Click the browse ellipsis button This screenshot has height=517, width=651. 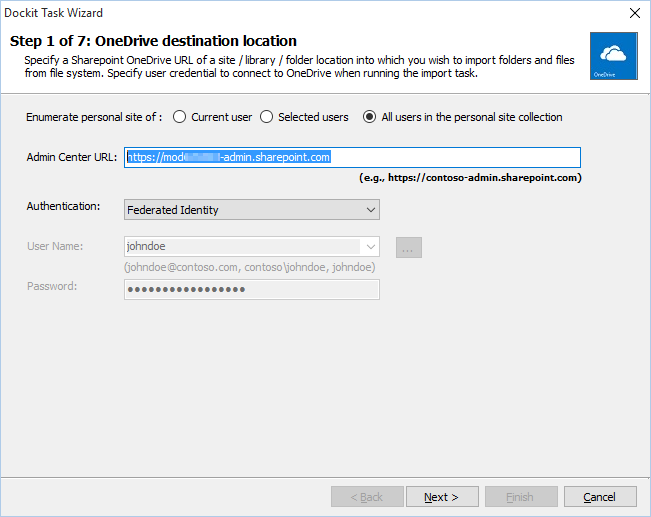point(409,247)
